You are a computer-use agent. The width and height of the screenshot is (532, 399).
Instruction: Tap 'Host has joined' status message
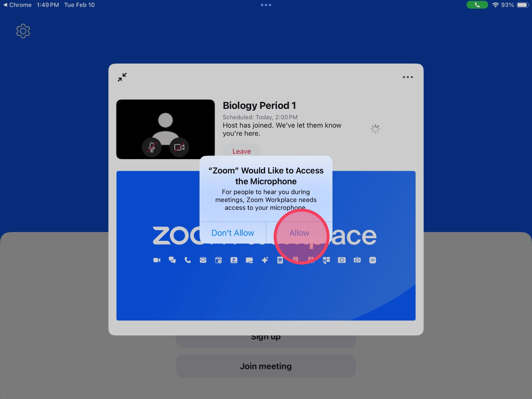282,129
